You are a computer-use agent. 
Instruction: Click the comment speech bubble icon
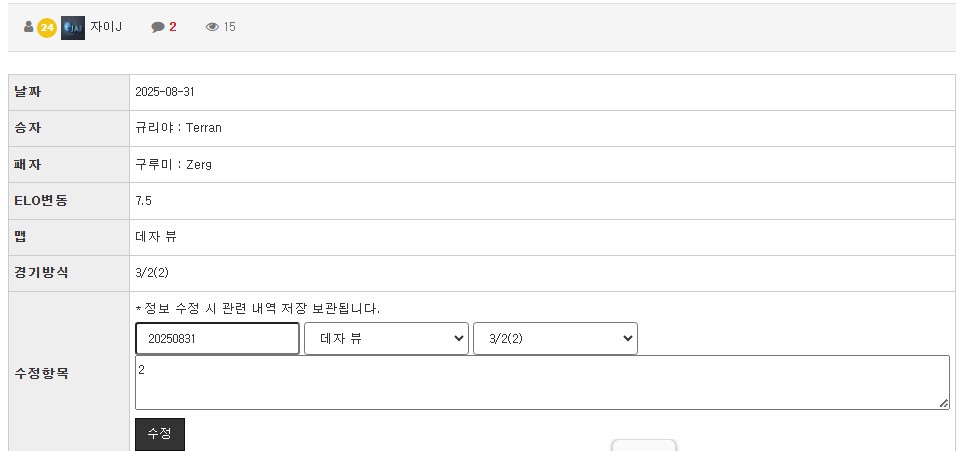[x=158, y=27]
